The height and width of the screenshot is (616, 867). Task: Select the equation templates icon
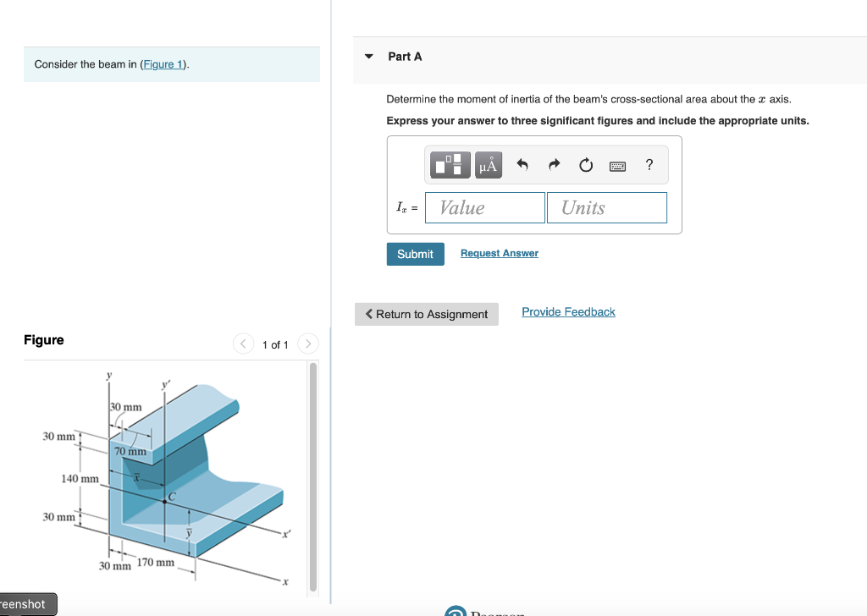[x=450, y=165]
